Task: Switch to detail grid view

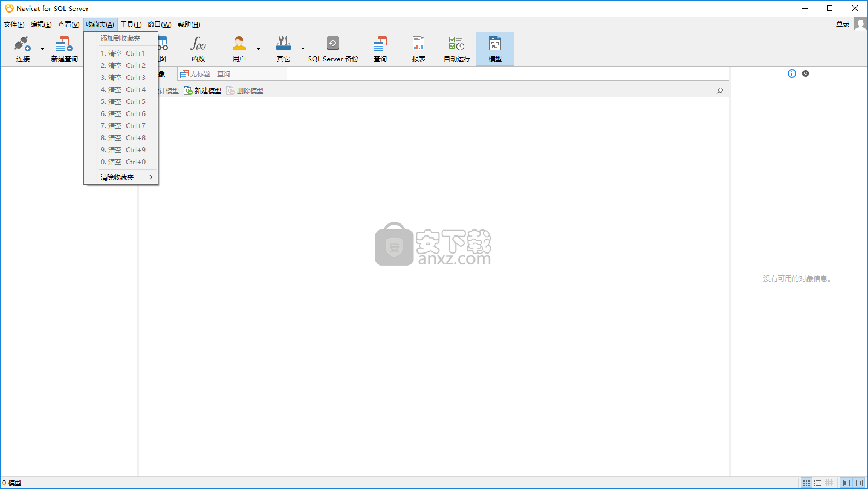Action: (x=830, y=483)
